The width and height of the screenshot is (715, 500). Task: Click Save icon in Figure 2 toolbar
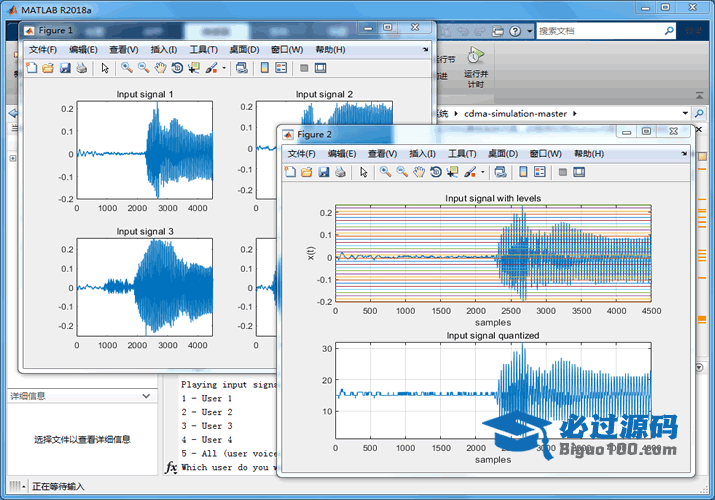(x=324, y=172)
